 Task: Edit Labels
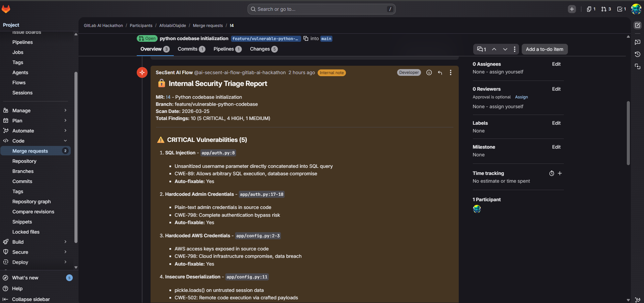556,123
